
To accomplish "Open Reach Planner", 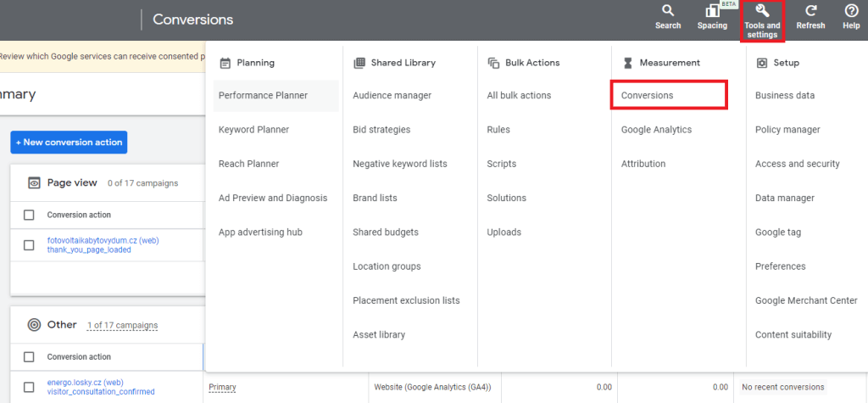I will point(248,164).
